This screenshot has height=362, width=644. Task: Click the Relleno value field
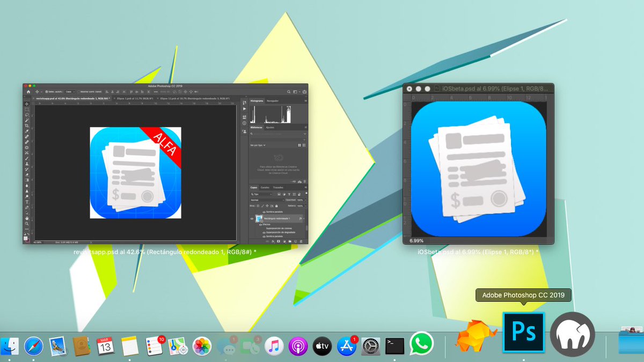point(300,206)
